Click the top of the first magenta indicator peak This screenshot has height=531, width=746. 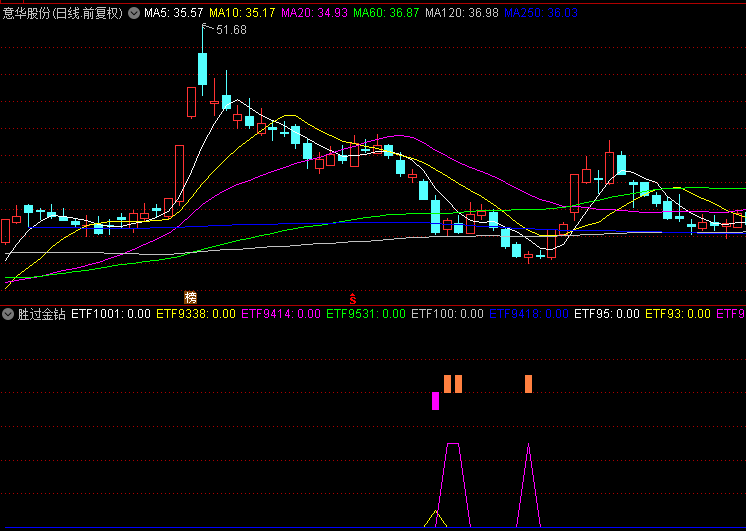pyautogui.click(x=453, y=444)
